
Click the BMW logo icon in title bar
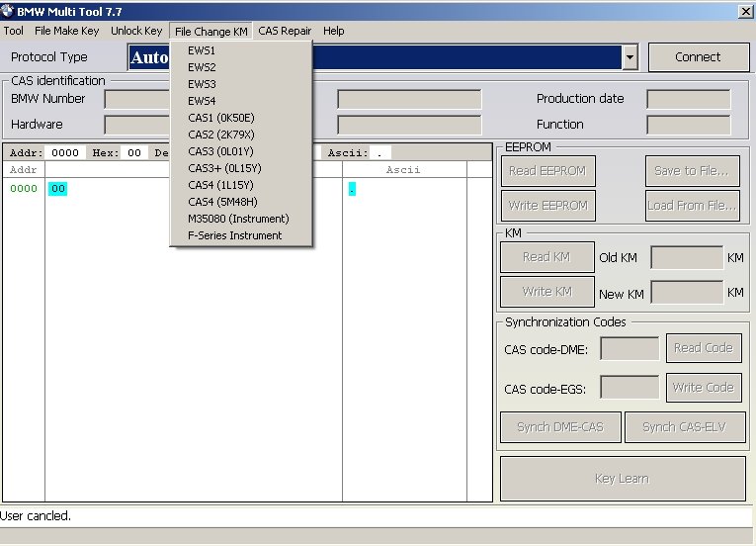click(7, 11)
